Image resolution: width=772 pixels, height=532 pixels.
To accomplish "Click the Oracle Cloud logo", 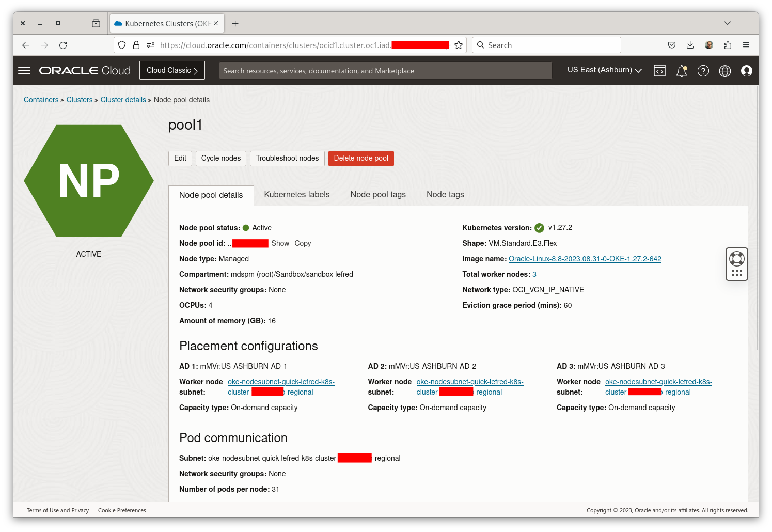I will (85, 70).
